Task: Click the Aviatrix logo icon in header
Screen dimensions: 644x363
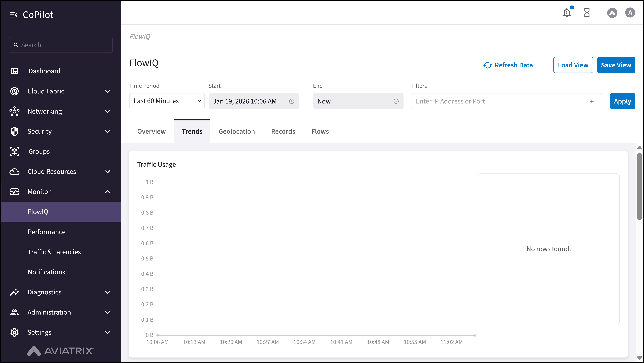Action: click(x=612, y=13)
